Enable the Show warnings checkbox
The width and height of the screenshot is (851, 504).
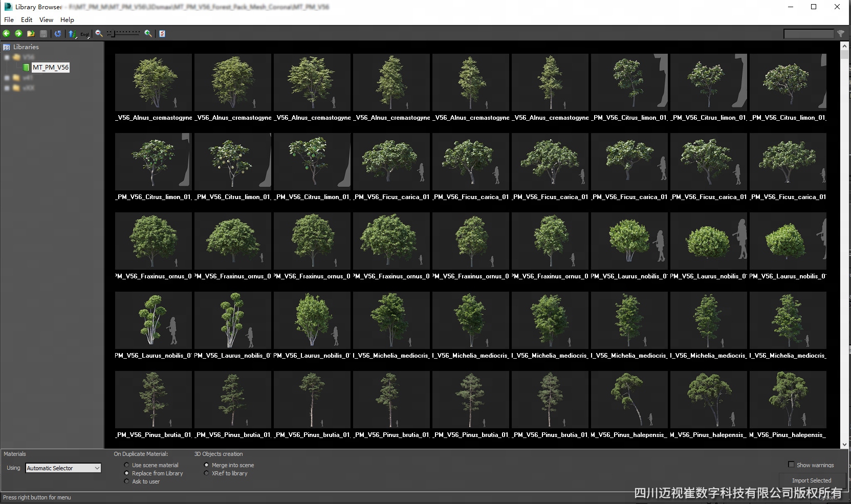point(791,465)
